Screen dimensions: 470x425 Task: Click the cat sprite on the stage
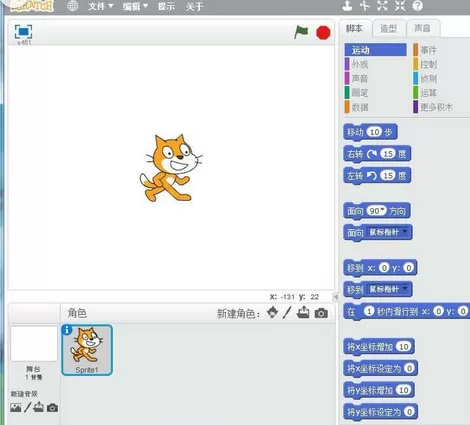click(170, 168)
